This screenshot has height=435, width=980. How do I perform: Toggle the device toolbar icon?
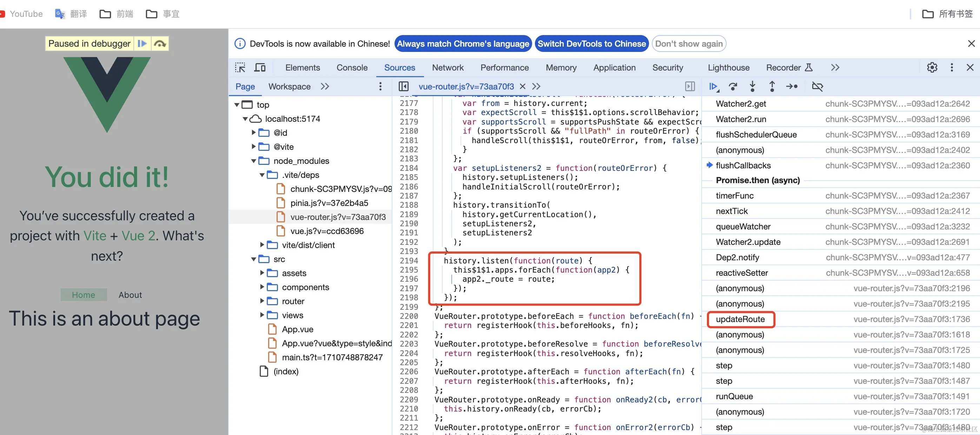(260, 68)
